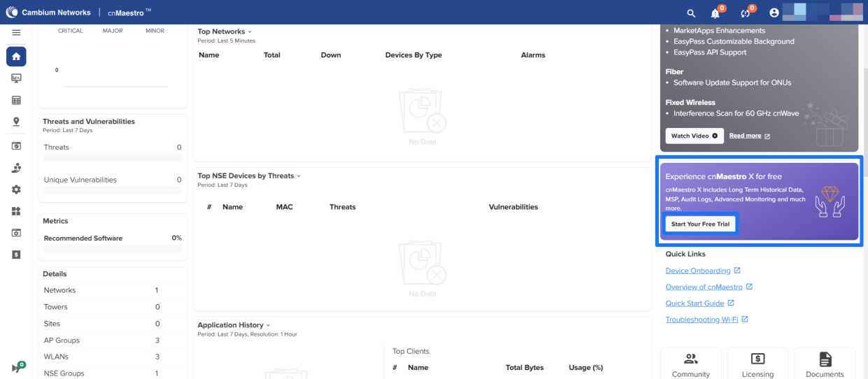Click the Cambium Networks logo
Screen dimensions: 868x379
coord(48,12)
